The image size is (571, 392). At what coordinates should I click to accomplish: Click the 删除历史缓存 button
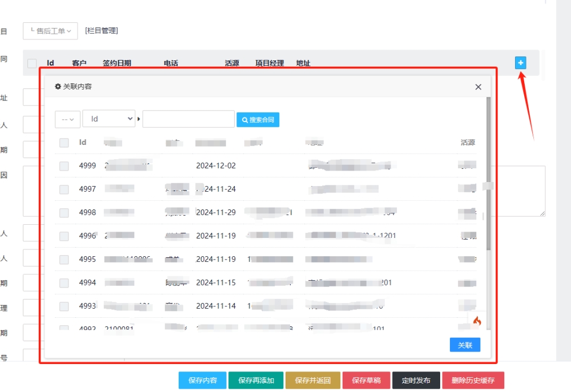click(x=473, y=381)
